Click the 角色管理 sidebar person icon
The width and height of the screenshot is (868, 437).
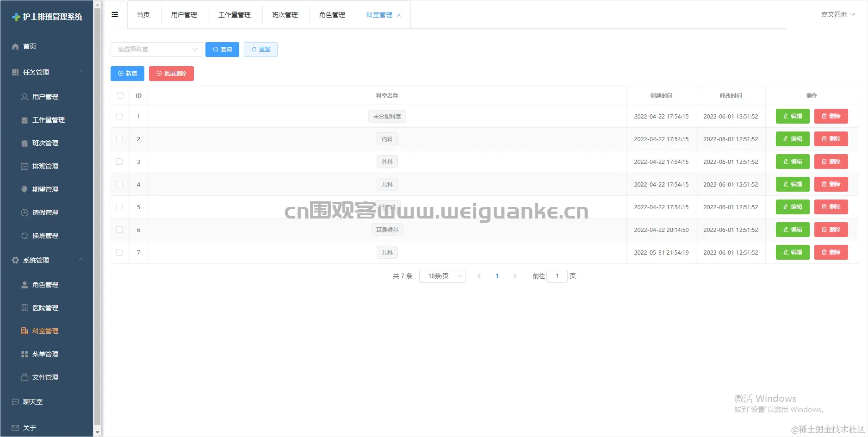25,285
